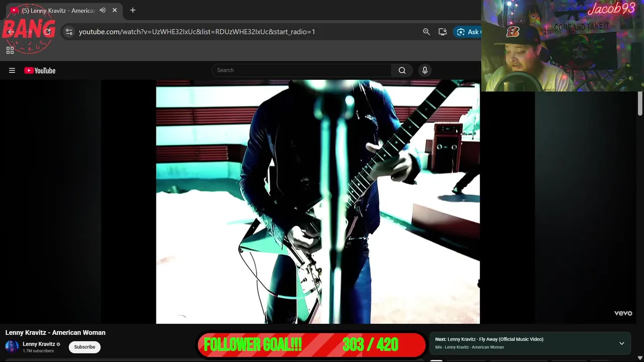Open the tab groups grid icon

pyautogui.click(x=10, y=50)
